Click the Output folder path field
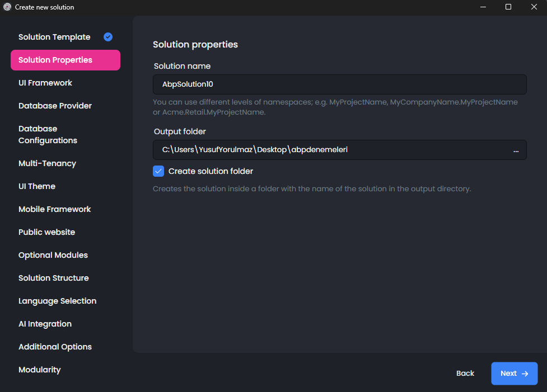 (x=330, y=150)
